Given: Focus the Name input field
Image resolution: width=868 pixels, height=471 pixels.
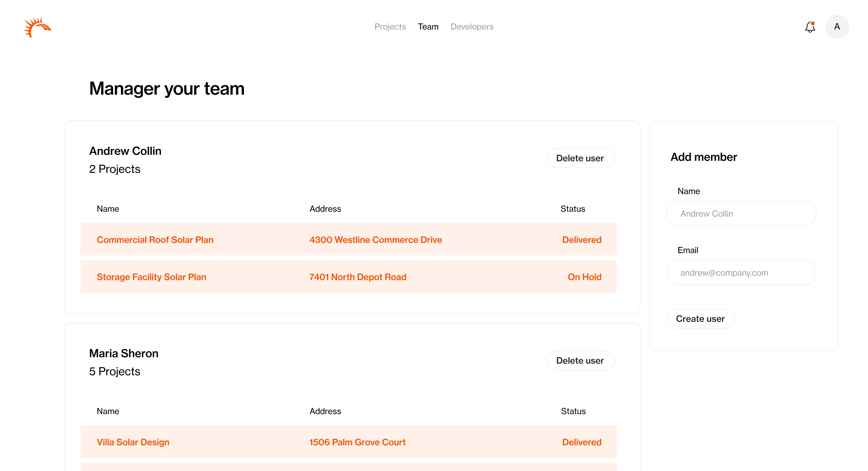Looking at the screenshot, I should 741,214.
